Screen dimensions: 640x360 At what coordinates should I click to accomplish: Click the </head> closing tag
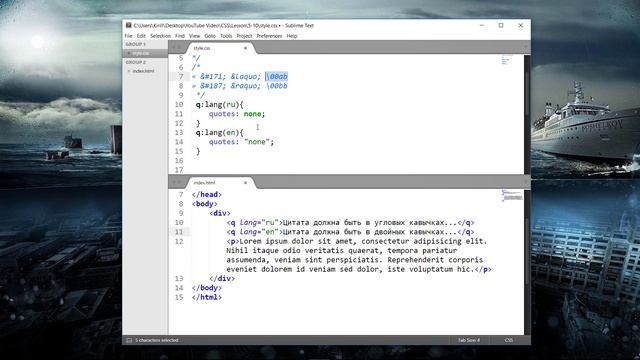[x=207, y=195]
